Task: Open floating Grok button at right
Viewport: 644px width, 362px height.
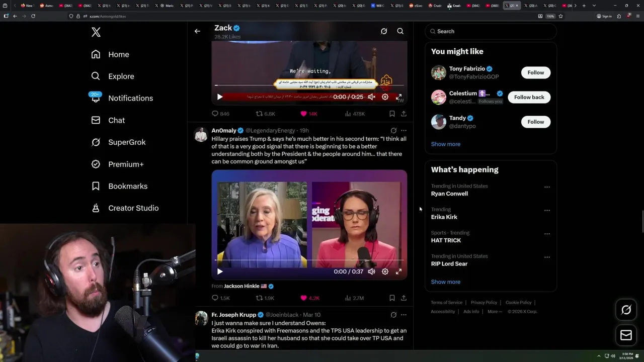Action: [626, 310]
